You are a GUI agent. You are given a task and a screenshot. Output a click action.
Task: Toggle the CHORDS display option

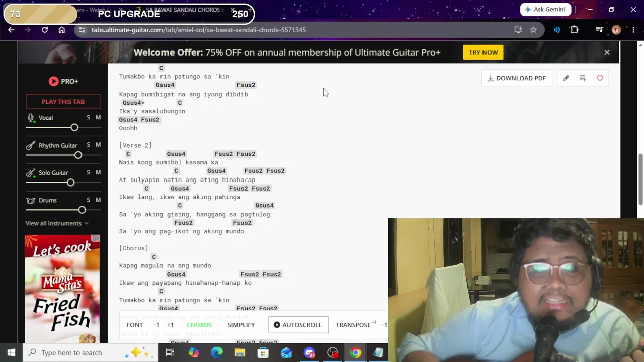point(199,325)
